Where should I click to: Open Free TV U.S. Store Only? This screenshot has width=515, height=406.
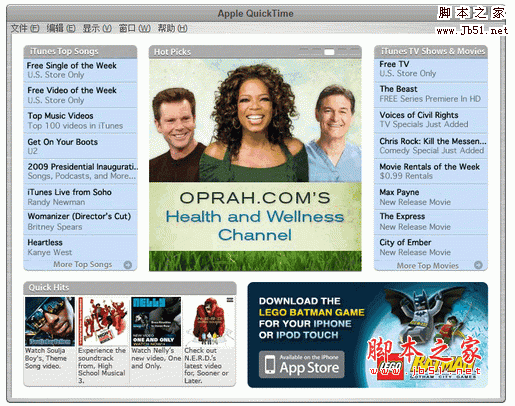(431, 69)
